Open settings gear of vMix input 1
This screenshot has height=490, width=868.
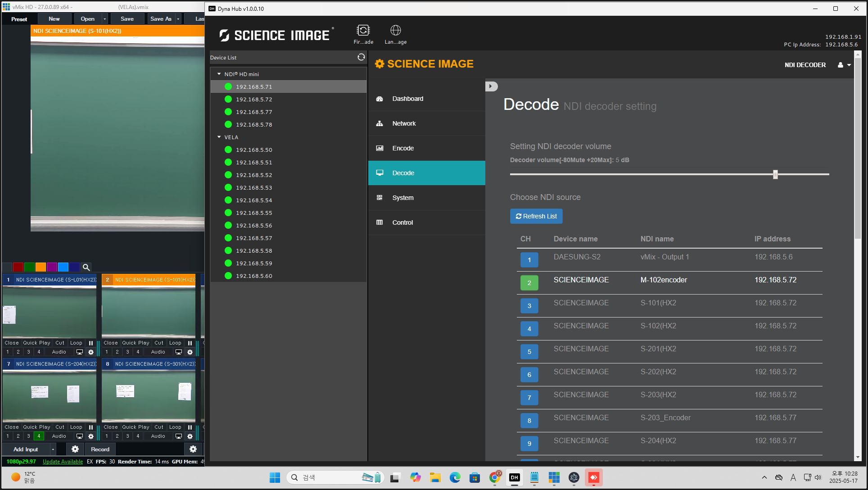(90, 352)
